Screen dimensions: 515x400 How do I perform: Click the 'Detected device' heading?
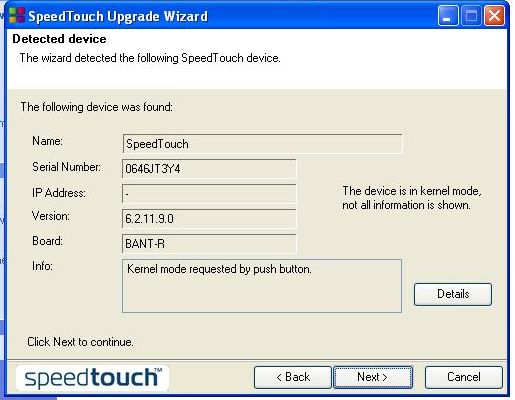59,39
